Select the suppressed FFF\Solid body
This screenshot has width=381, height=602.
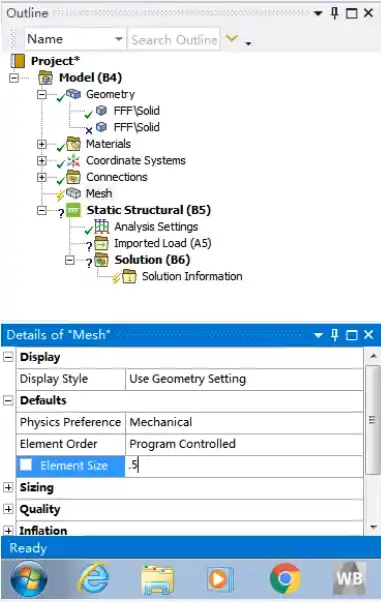click(x=136, y=127)
